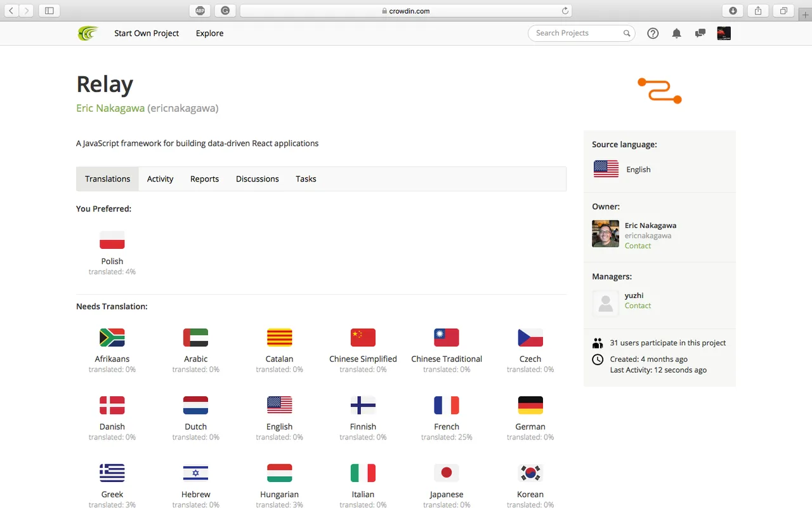Click "31 users participate in this project"

[668, 343]
